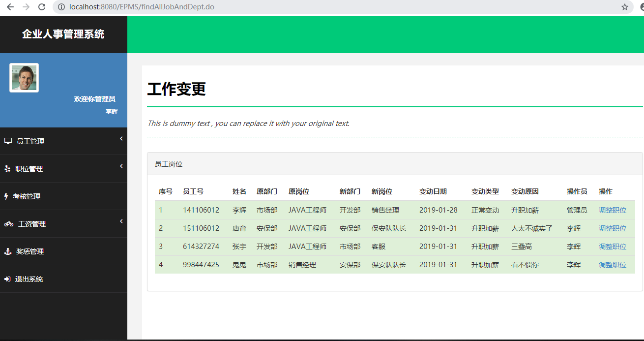Screen dimensions: 644x341
Task: Click the browser address bar URL
Action: (x=142, y=7)
